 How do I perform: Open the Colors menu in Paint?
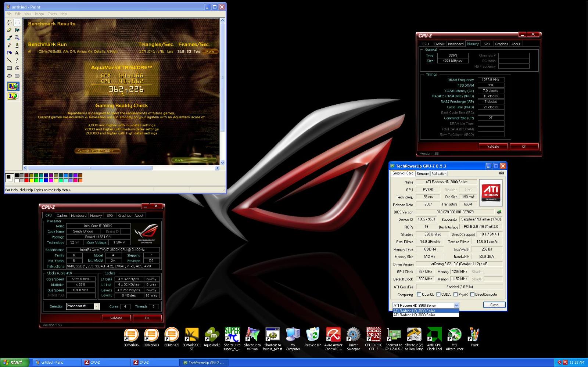point(52,14)
